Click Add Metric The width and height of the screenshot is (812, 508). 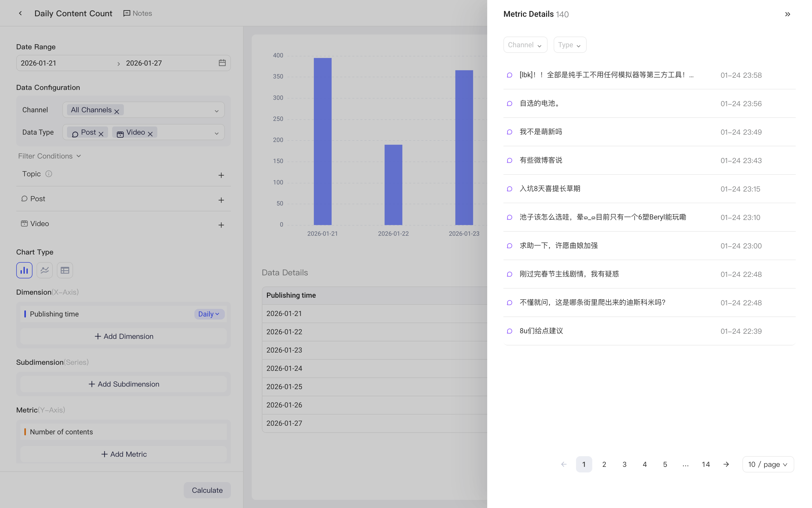(124, 454)
